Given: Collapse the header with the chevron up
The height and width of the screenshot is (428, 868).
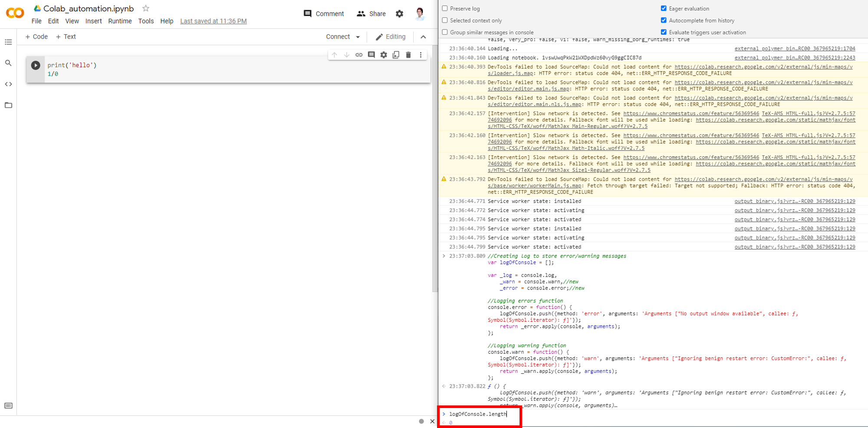Looking at the screenshot, I should pos(423,37).
